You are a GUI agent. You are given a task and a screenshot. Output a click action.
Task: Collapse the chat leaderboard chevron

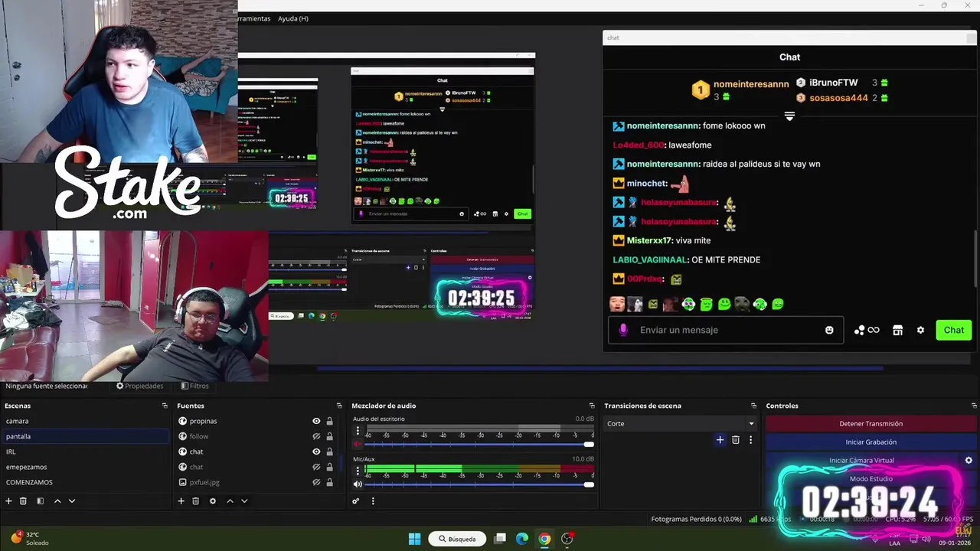point(789,116)
